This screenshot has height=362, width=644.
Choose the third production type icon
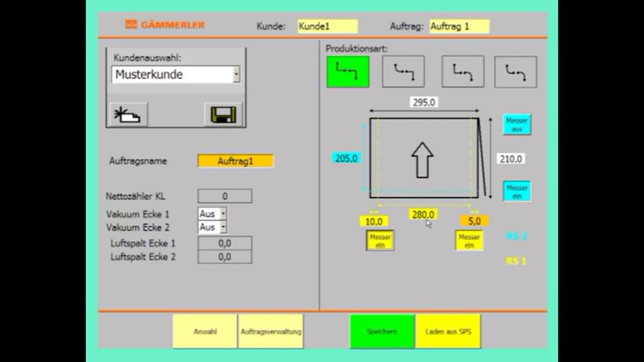pos(463,72)
